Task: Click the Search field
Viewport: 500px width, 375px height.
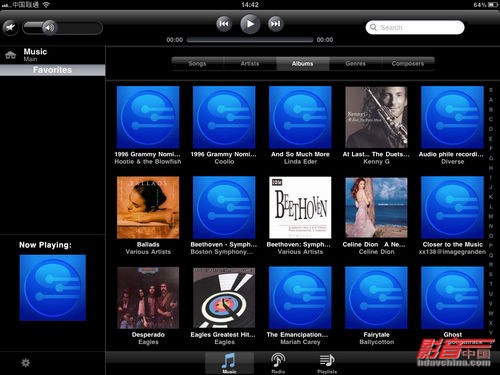Action: (415, 27)
